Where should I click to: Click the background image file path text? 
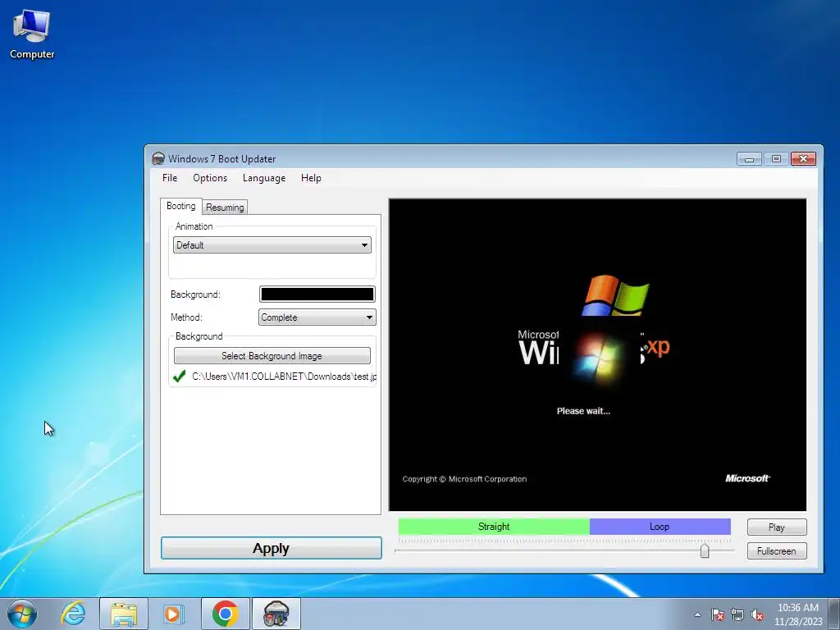click(x=284, y=377)
